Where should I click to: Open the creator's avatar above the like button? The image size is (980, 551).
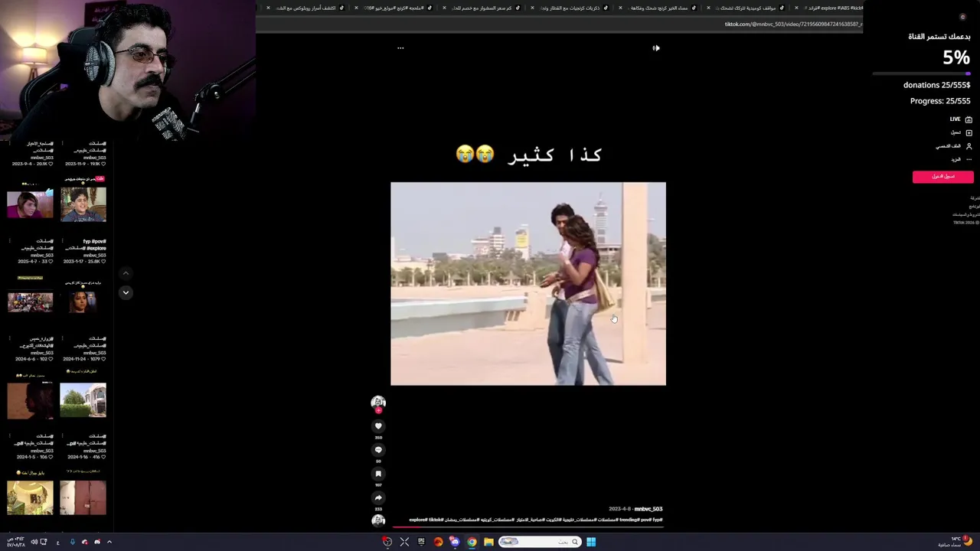(378, 402)
